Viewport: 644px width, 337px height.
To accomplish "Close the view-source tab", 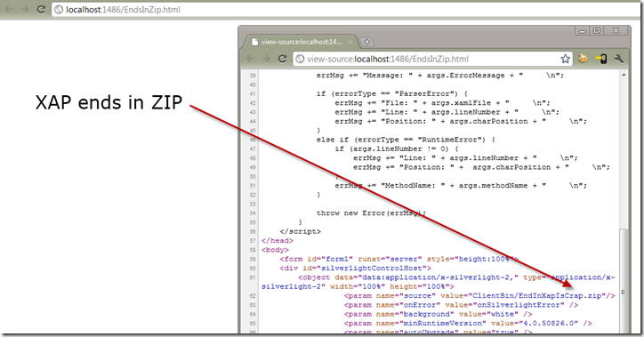I will coord(350,42).
